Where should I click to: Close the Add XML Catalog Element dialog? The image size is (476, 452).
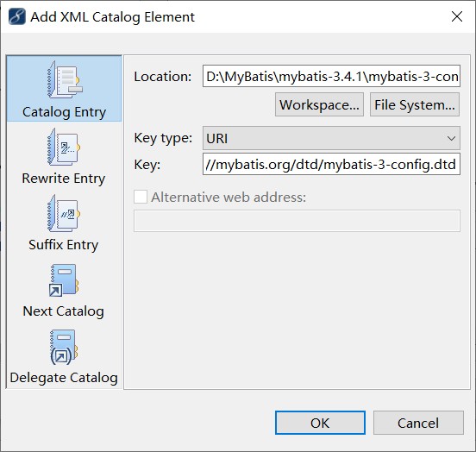(x=457, y=16)
